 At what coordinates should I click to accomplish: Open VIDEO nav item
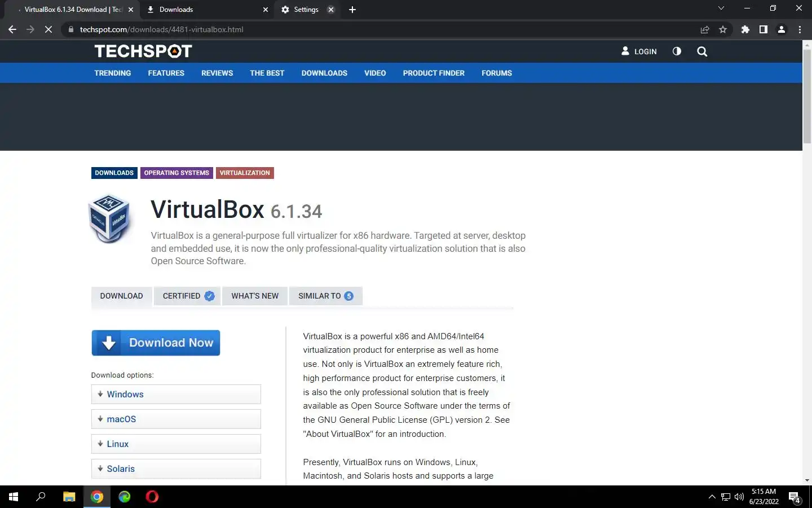pyautogui.click(x=375, y=73)
